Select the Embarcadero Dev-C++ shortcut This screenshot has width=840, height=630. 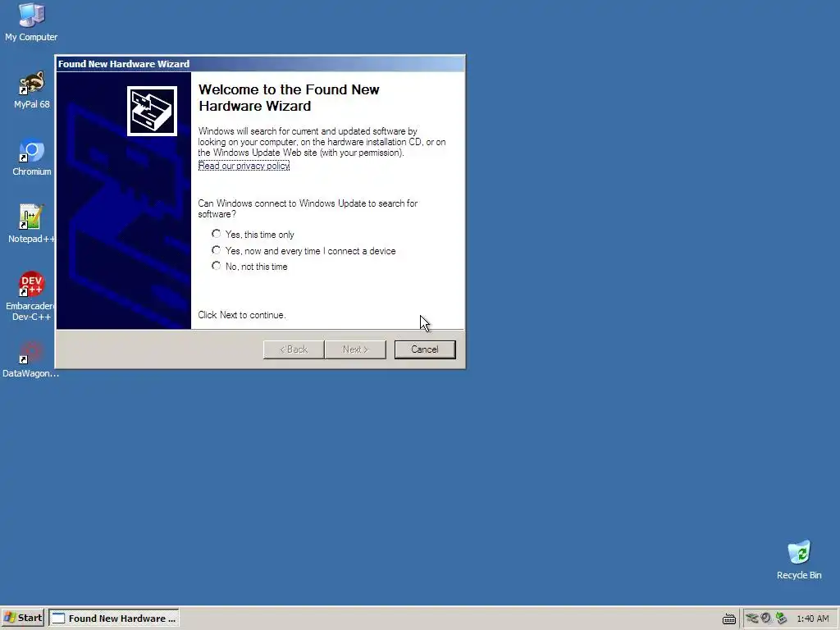[x=31, y=295]
